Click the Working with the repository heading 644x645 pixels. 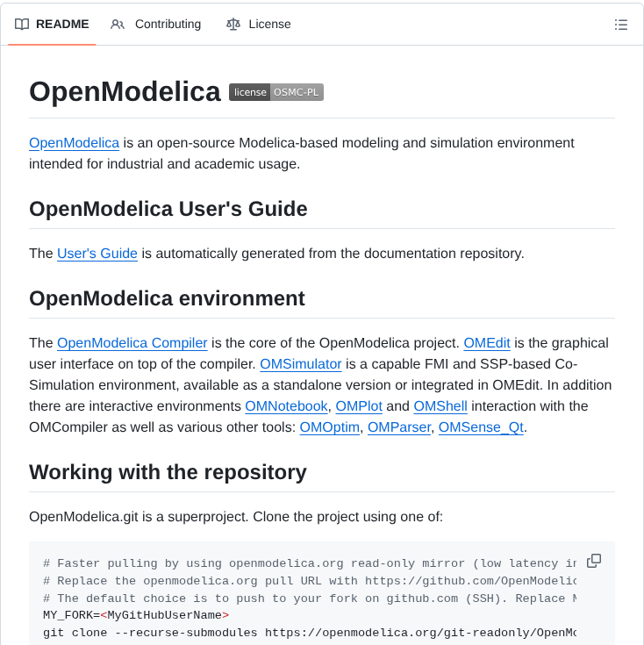[x=168, y=472]
